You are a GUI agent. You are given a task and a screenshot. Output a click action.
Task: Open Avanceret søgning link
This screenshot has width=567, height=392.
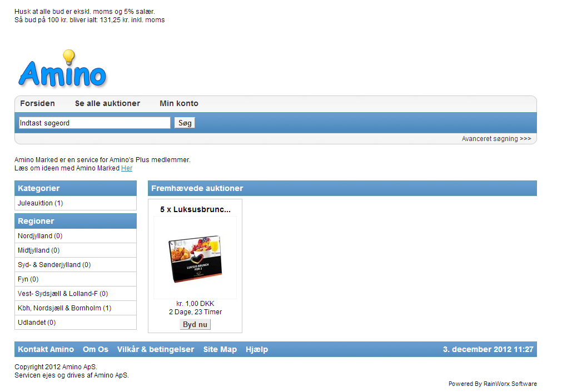coord(496,139)
